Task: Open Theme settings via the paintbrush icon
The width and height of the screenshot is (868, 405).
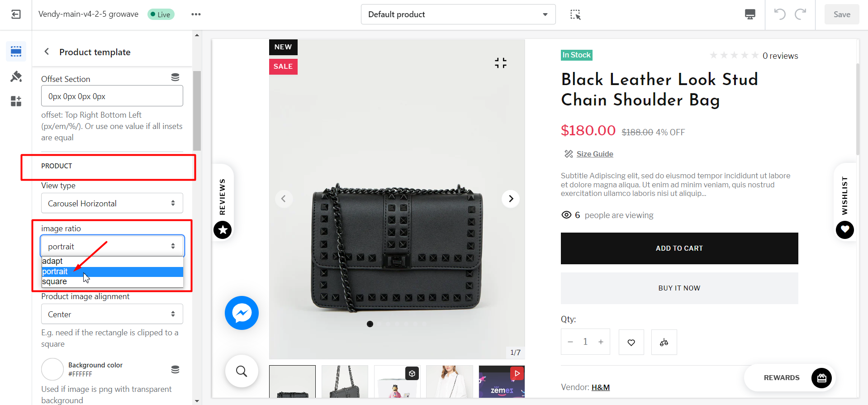Action: pyautogui.click(x=16, y=76)
